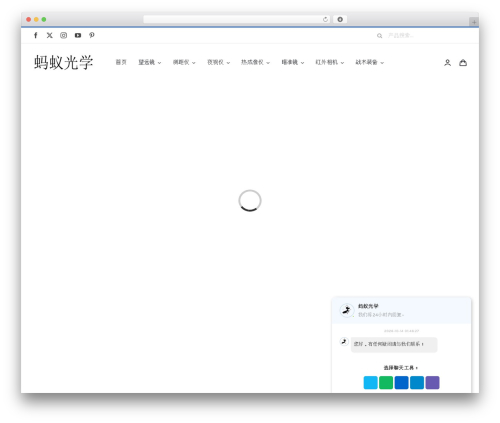Screen dimensions: 500x423
Task: Expand the 测距仪 dropdown menu
Action: (184, 62)
